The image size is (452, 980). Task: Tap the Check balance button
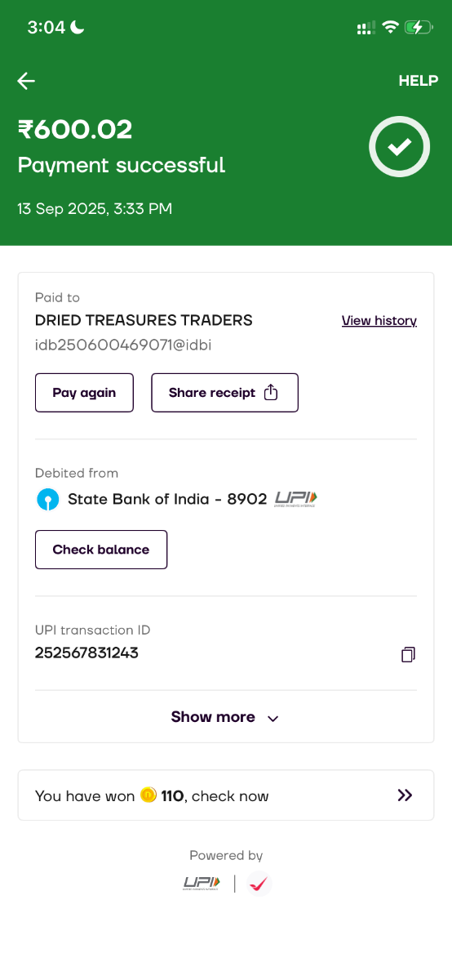tap(101, 550)
